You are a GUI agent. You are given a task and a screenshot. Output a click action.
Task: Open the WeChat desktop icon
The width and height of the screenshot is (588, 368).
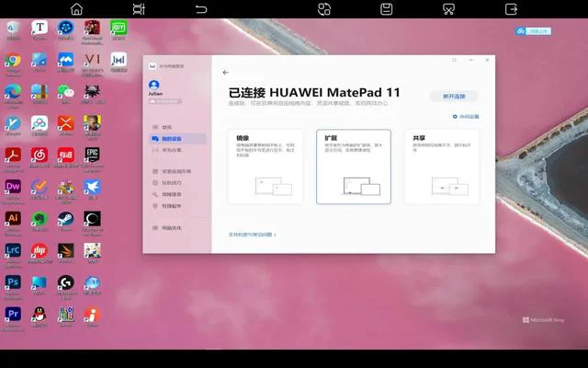65,94
